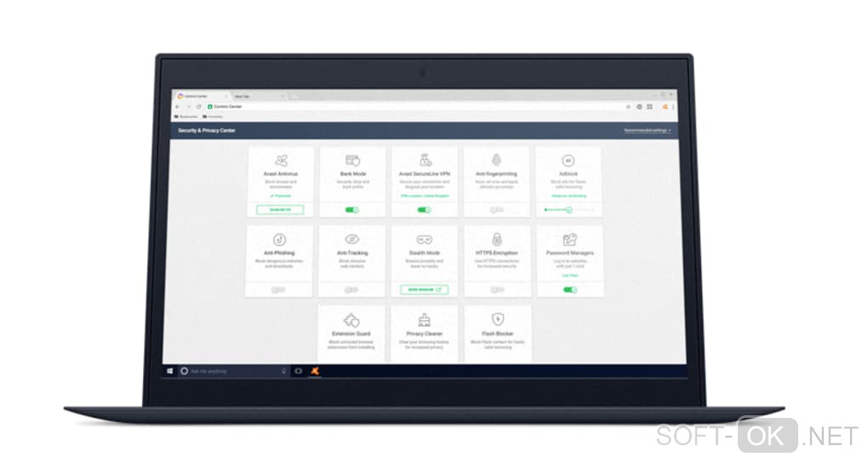Turn off the Bank Mode toggle

click(x=352, y=209)
